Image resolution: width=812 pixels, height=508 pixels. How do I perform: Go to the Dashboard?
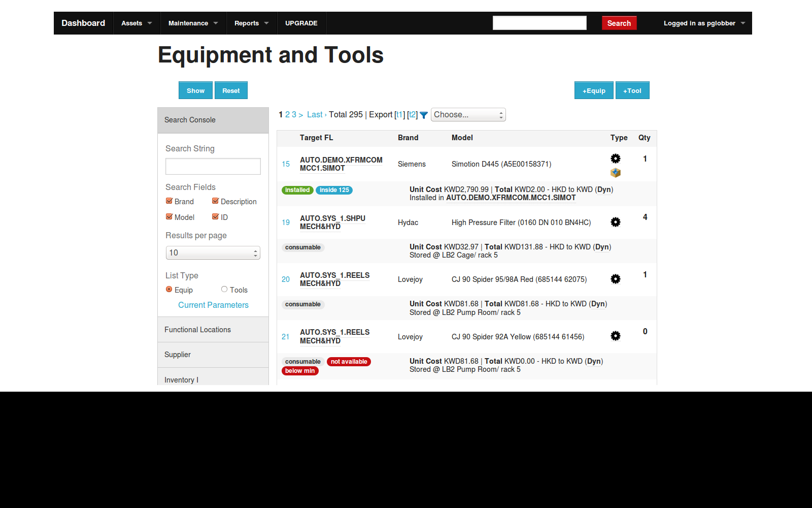coord(83,23)
